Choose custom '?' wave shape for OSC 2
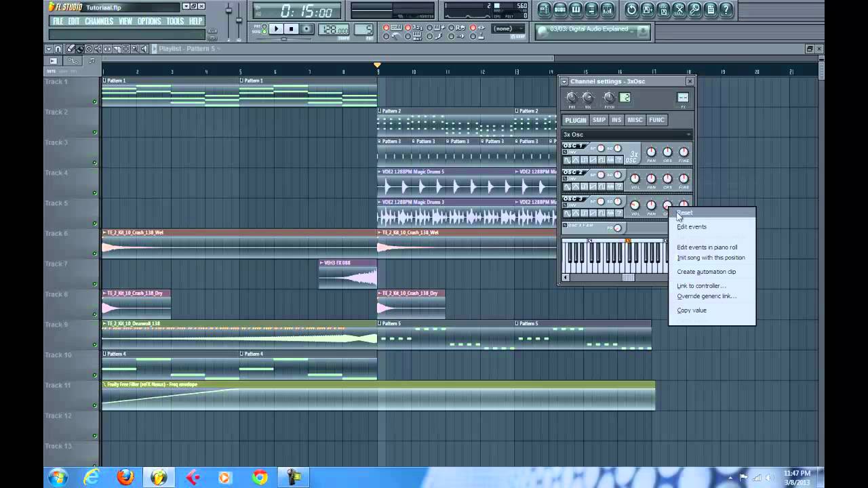 [x=619, y=186]
